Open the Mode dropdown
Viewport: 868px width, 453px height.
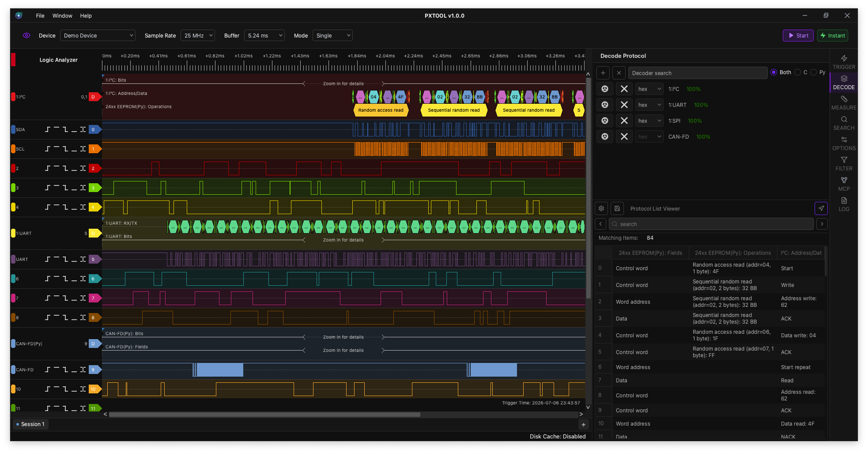coord(332,35)
